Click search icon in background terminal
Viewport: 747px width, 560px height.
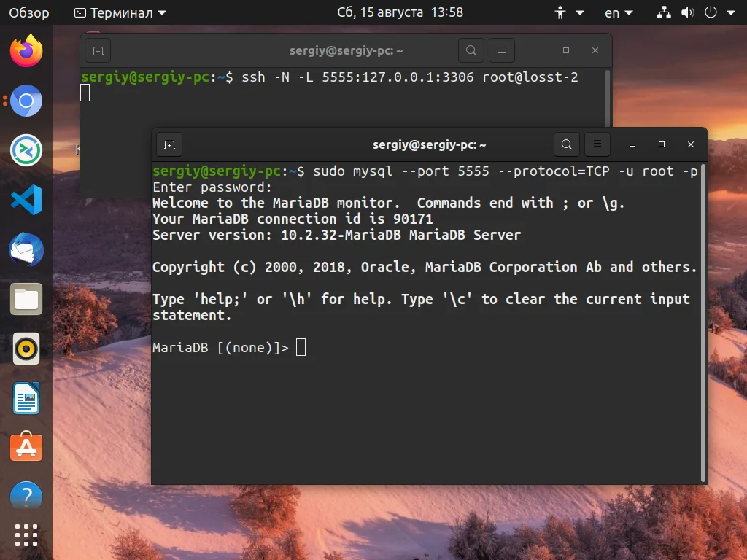click(471, 50)
